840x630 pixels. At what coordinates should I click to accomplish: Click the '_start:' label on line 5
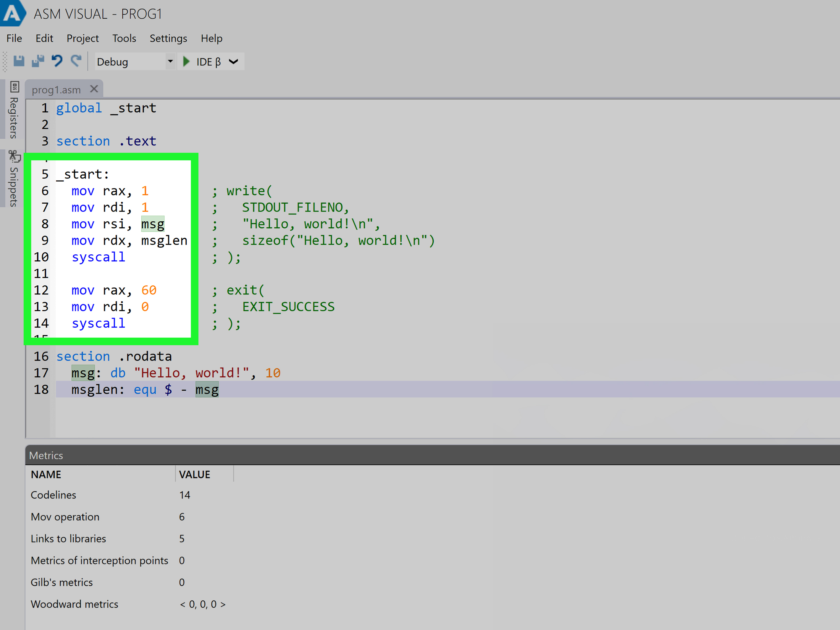click(x=83, y=174)
